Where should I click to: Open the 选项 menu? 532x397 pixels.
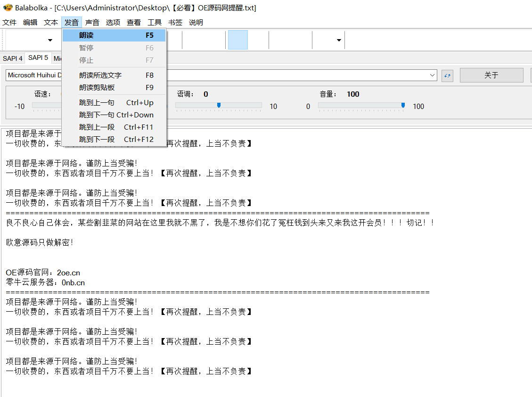(x=113, y=23)
